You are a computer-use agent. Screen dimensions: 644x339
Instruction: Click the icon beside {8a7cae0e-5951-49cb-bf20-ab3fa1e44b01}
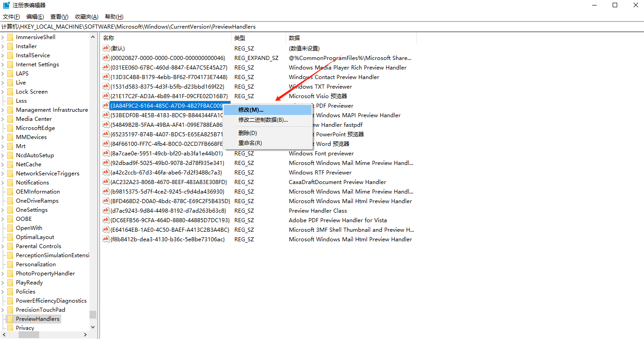click(106, 153)
